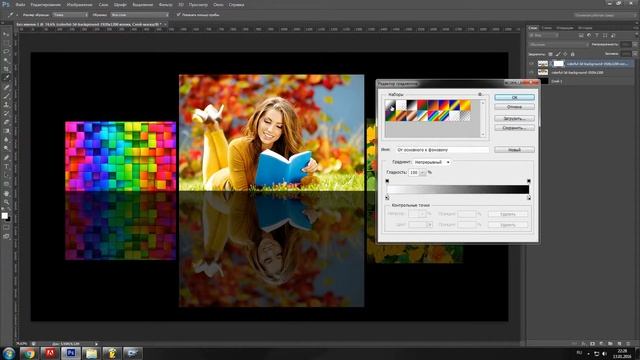Image resolution: width=640 pixels, height=360 pixels.
Task: Click the Сохранить button
Action: [x=514, y=128]
